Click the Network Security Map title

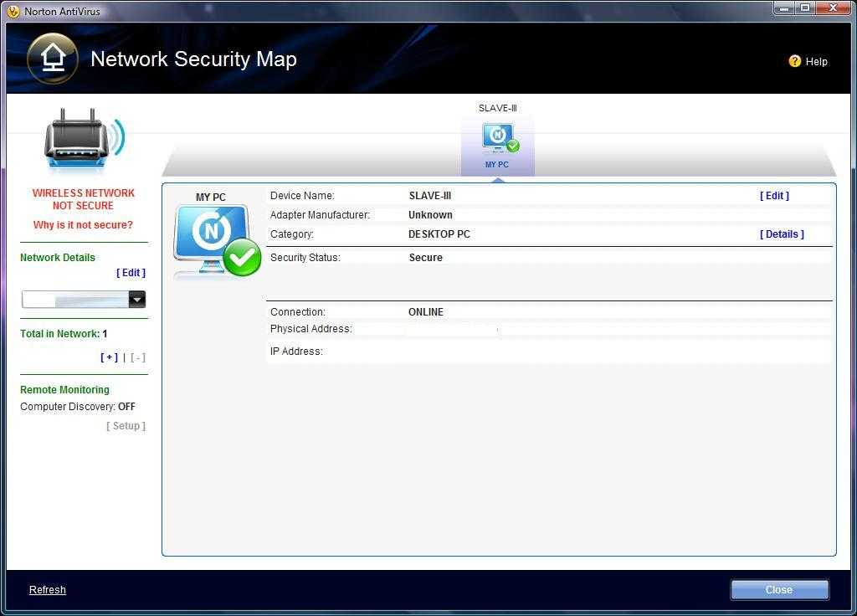click(x=193, y=59)
